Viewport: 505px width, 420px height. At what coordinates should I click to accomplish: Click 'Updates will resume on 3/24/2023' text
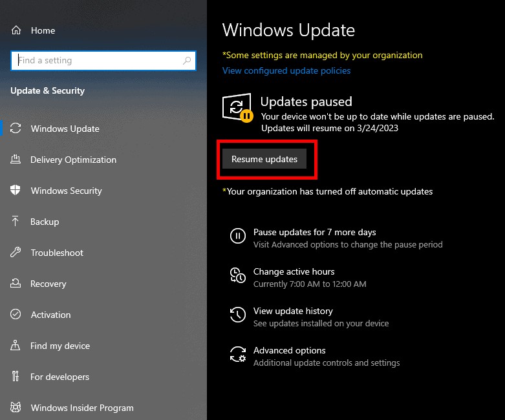click(x=330, y=128)
